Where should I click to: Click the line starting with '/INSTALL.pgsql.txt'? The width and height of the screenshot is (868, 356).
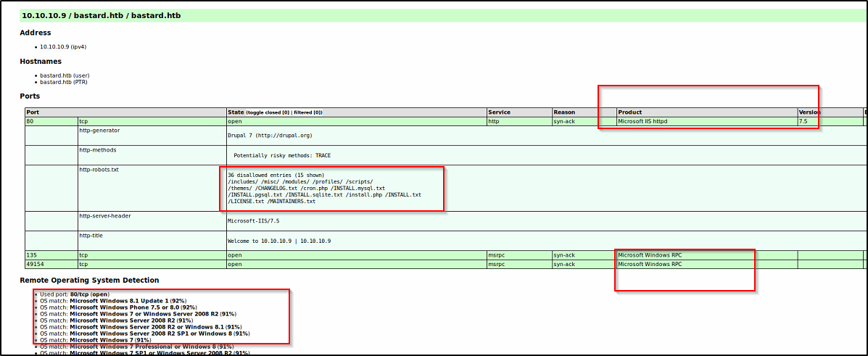[x=324, y=195]
